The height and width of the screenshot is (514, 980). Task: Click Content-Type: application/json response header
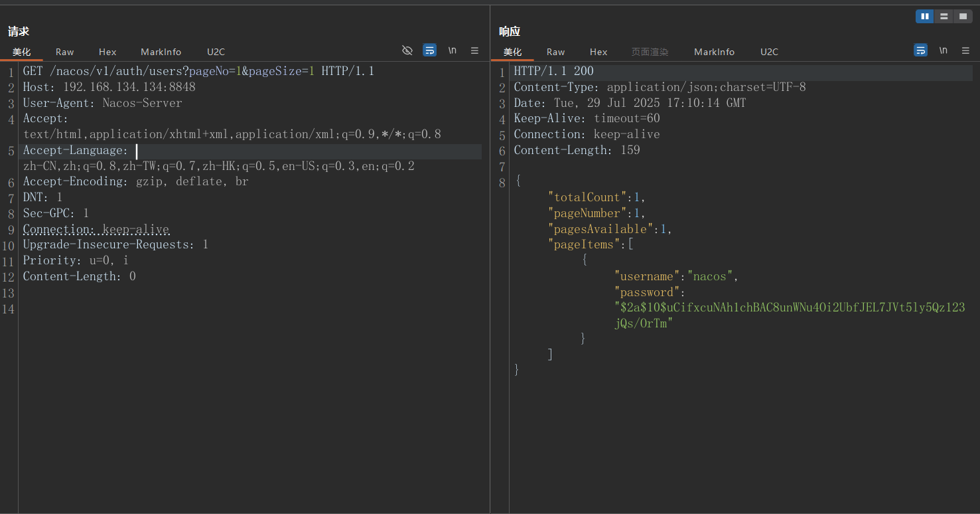point(660,87)
